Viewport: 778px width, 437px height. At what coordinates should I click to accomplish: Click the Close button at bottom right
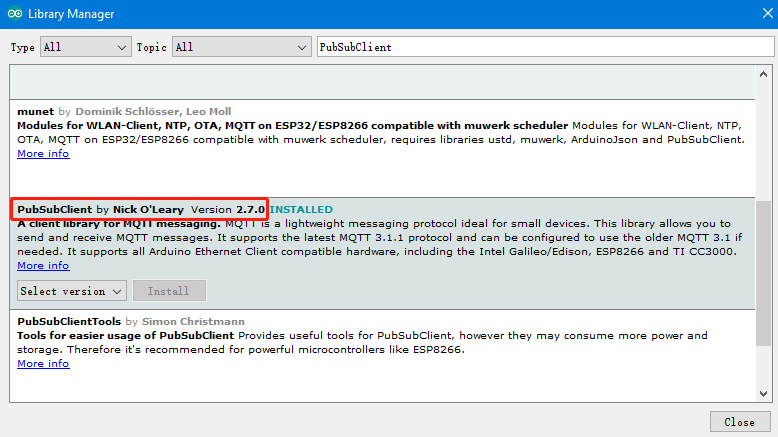point(740,422)
